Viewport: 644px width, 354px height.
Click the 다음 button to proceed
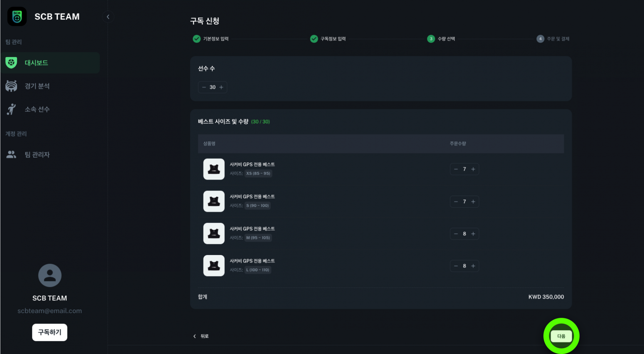click(561, 336)
